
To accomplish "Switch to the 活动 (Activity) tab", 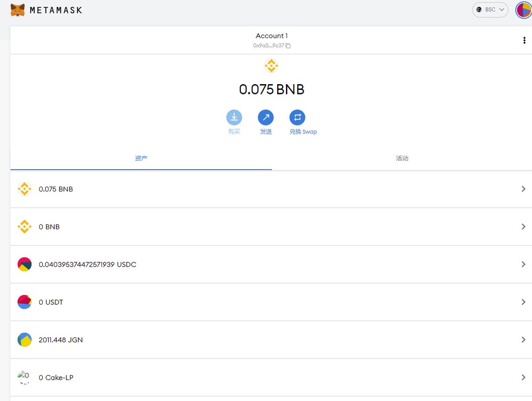I will 402,158.
